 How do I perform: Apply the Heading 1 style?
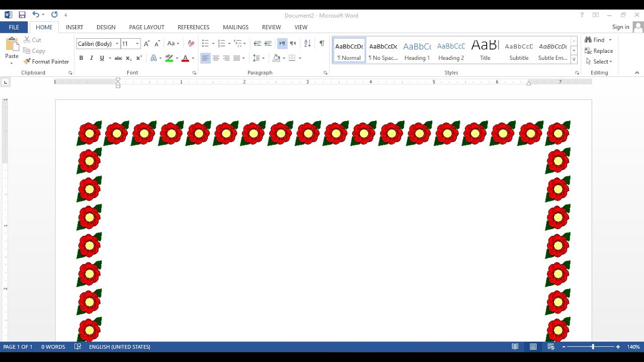tap(417, 50)
